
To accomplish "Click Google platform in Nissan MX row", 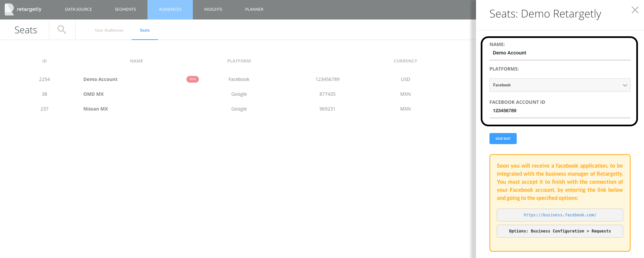I will coord(239,109).
